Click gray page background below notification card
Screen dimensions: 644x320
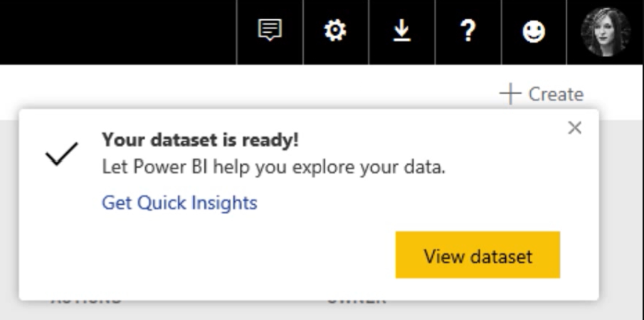320,311
